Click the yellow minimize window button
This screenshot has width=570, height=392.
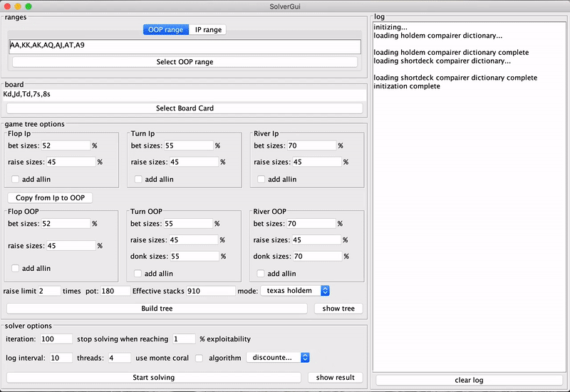click(18, 6)
